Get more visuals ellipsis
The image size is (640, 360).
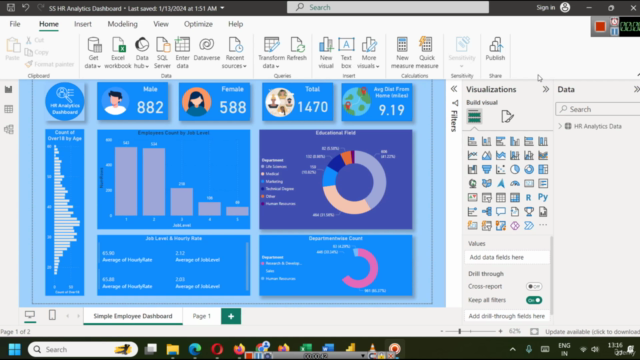click(x=543, y=225)
